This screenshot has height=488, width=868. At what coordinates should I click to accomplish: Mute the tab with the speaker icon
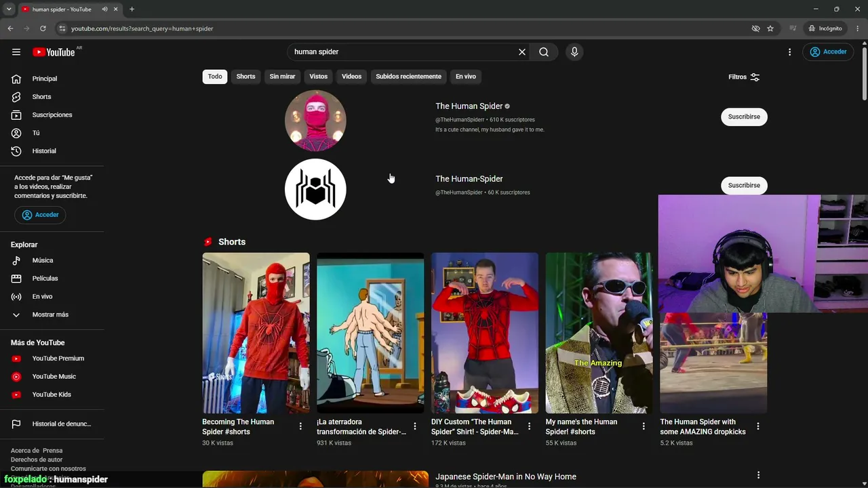[104, 9]
